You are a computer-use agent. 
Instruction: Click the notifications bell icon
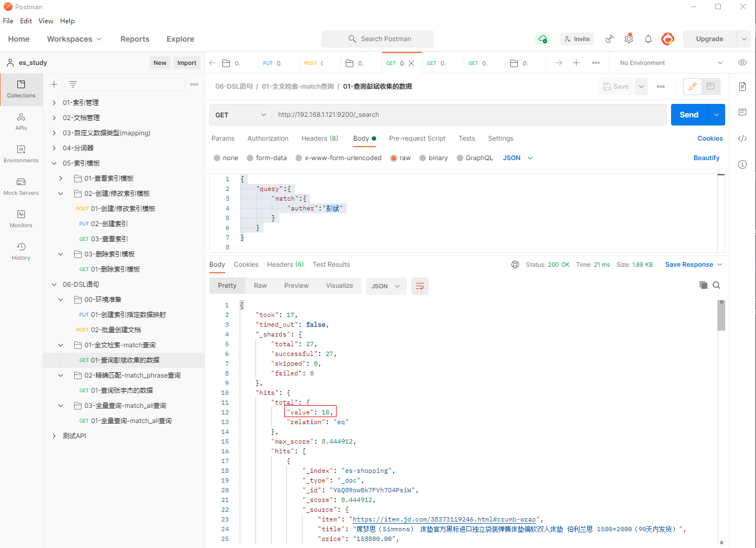(648, 39)
